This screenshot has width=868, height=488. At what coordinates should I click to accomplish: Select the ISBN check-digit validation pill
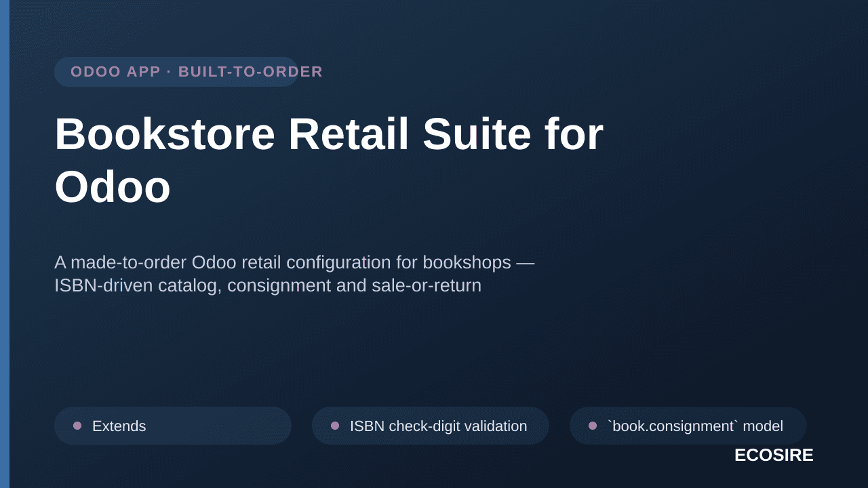point(431,426)
